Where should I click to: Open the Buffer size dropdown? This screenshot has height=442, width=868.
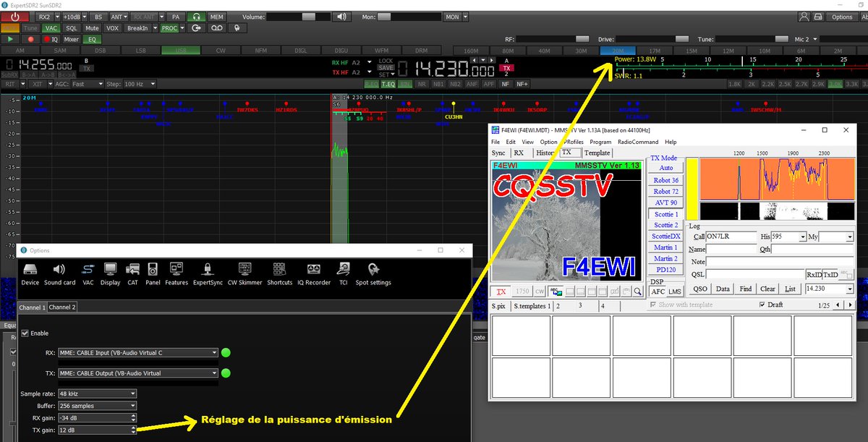(96, 406)
